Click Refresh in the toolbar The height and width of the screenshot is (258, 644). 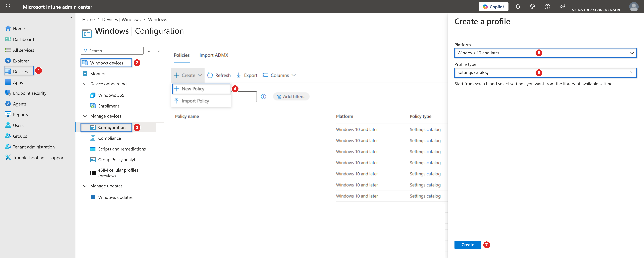219,75
